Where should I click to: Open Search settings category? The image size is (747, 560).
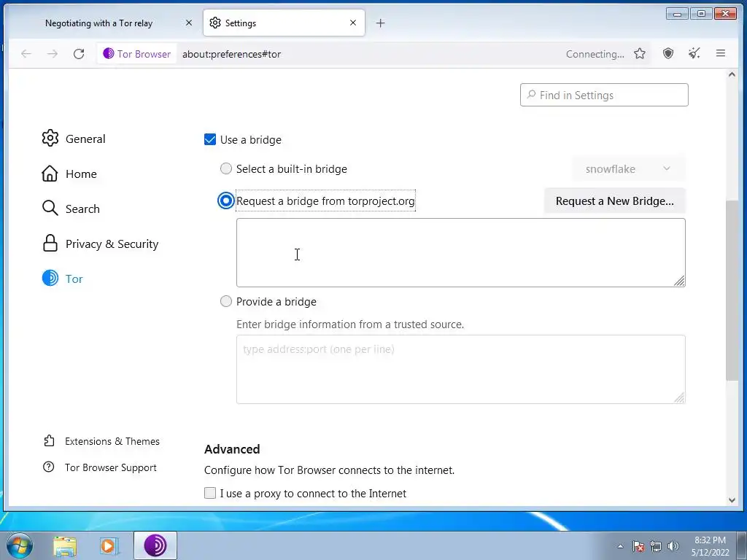click(71, 209)
